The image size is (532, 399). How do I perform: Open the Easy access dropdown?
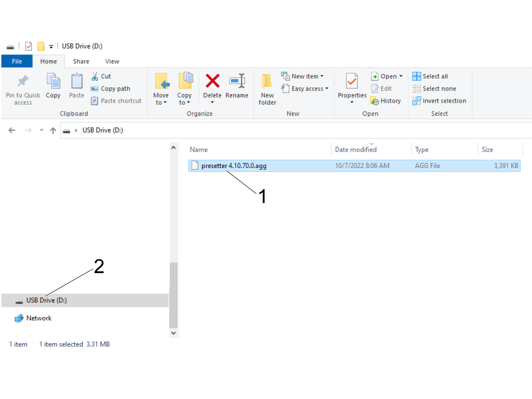pos(305,89)
